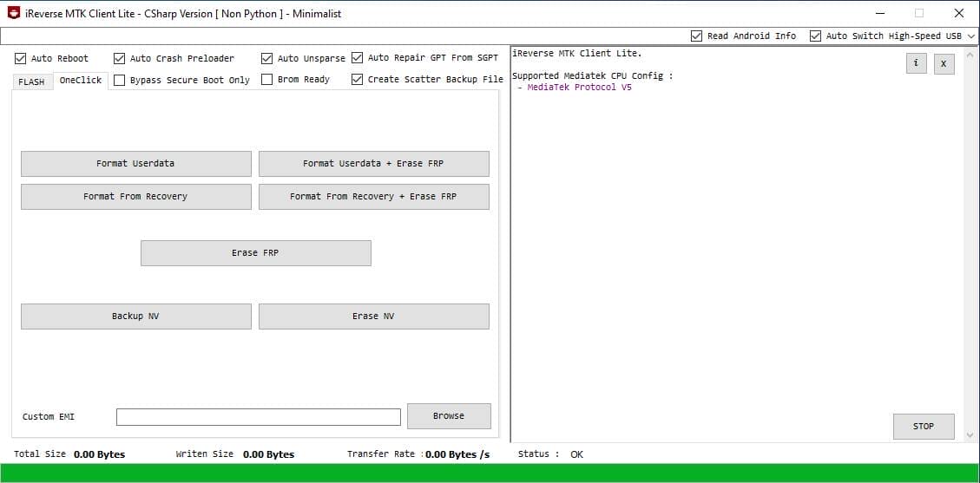The image size is (980, 483).
Task: Click 'Supported Mediatek CPU Config' log line
Action: pyautogui.click(x=592, y=76)
